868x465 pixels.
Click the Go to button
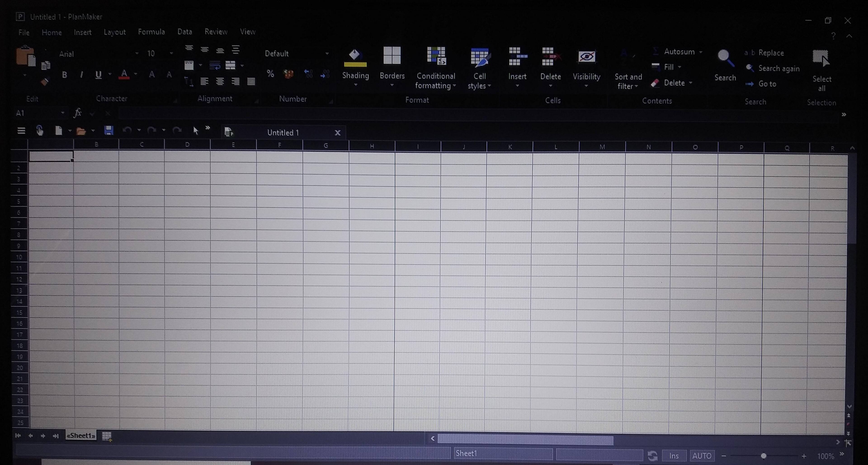click(x=767, y=84)
